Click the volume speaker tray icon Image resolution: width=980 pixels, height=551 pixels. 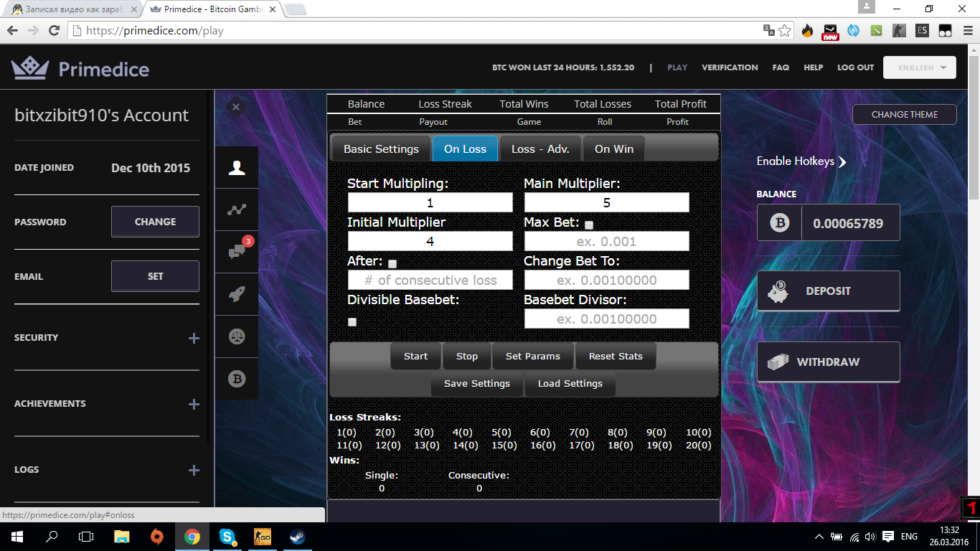click(x=870, y=537)
